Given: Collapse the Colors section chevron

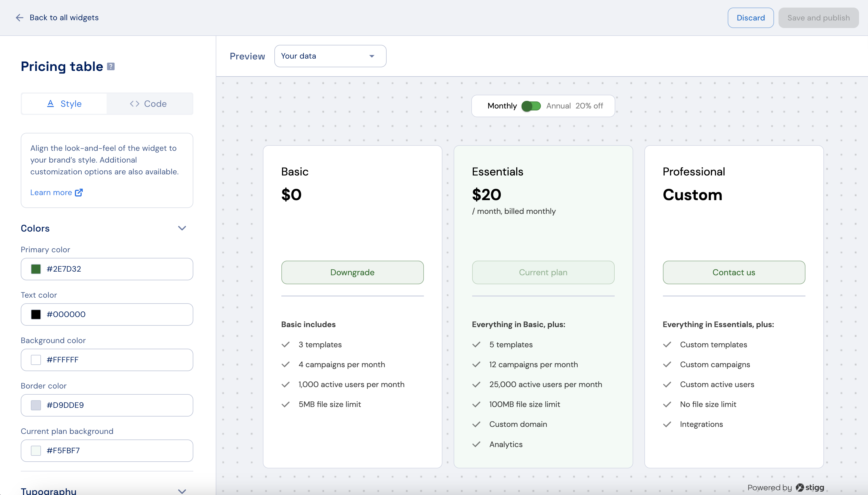Looking at the screenshot, I should (182, 228).
